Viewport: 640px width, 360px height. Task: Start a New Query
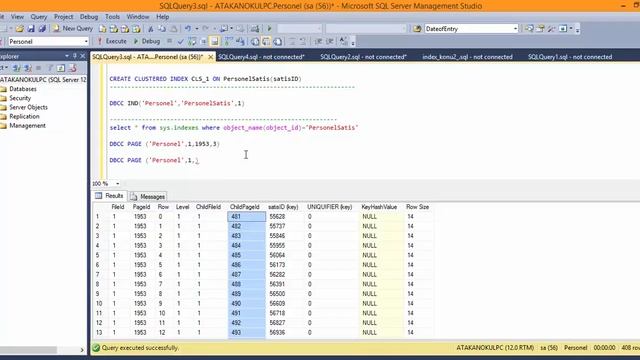coord(73,29)
